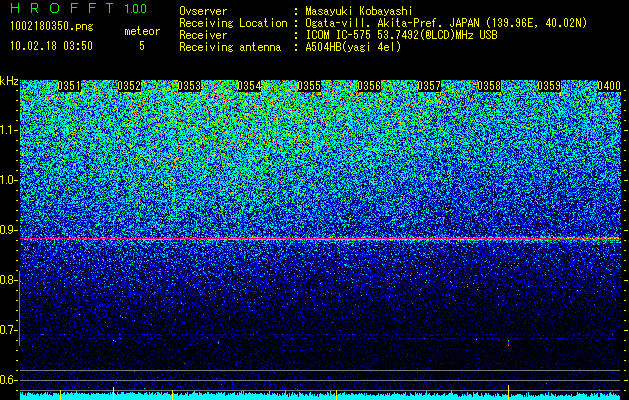Click the 0.9 kHz axis label
Screen dimensions: 629x400
pyautogui.click(x=8, y=230)
